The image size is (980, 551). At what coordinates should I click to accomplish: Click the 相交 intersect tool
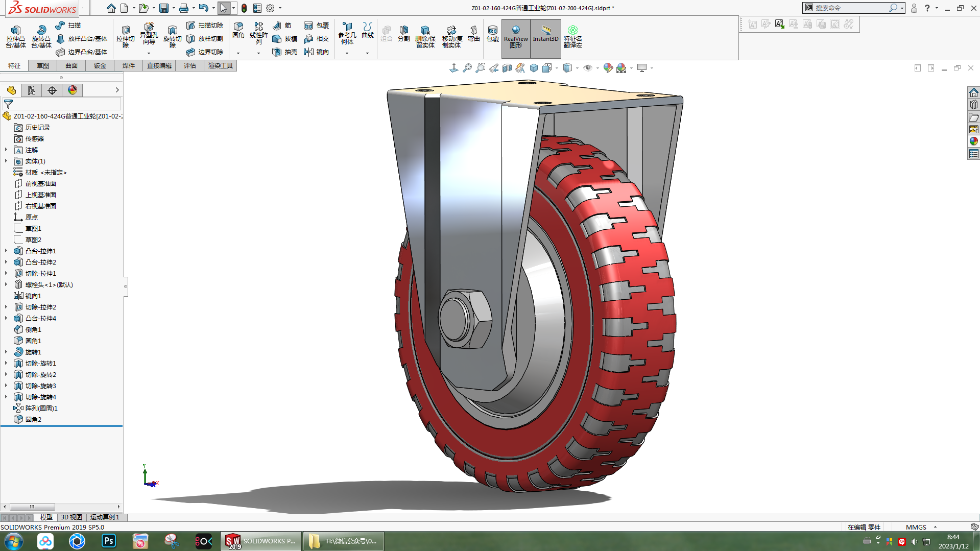(316, 38)
